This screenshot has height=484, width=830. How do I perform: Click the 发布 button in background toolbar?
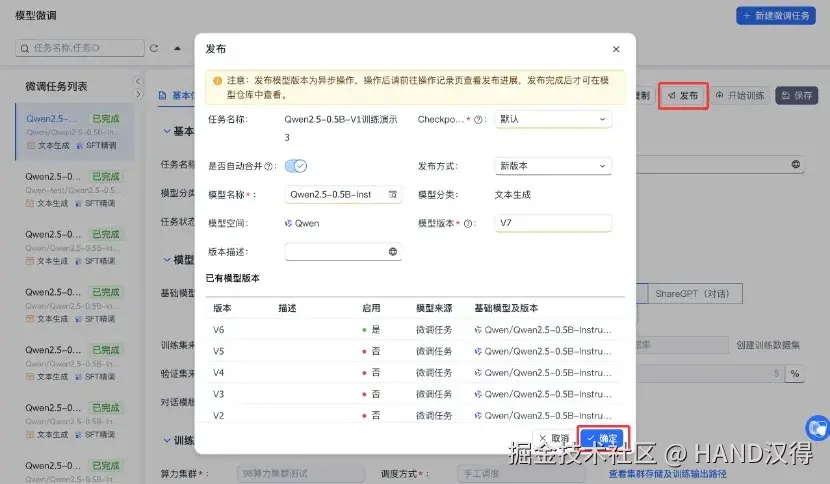tap(683, 95)
